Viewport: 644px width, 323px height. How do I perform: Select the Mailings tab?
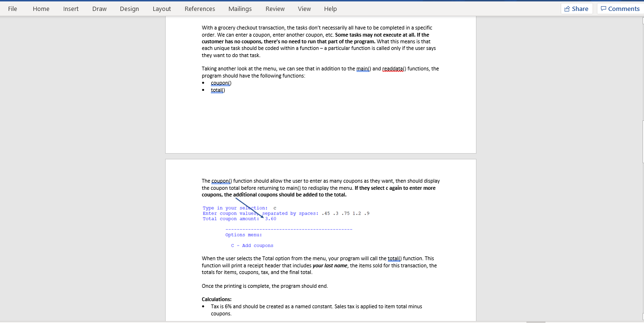[240, 9]
